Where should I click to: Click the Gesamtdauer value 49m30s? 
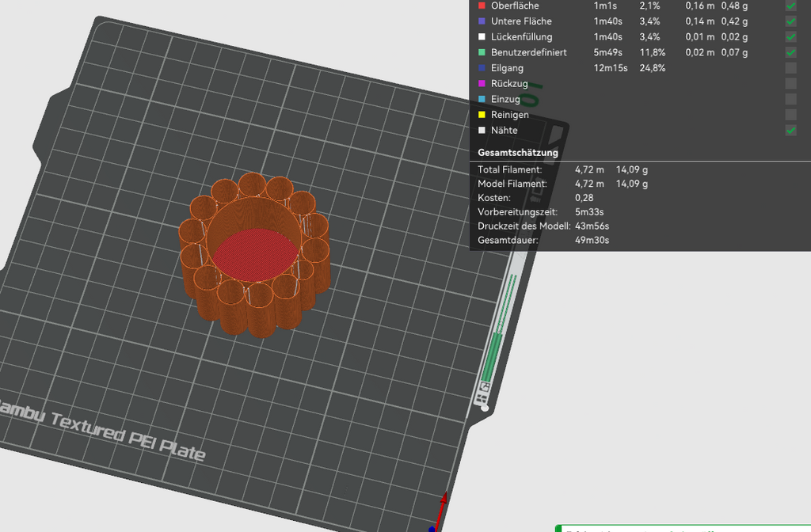tap(592, 240)
